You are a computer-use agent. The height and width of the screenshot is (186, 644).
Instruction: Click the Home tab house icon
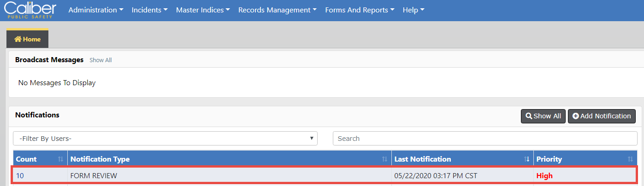pyautogui.click(x=18, y=39)
